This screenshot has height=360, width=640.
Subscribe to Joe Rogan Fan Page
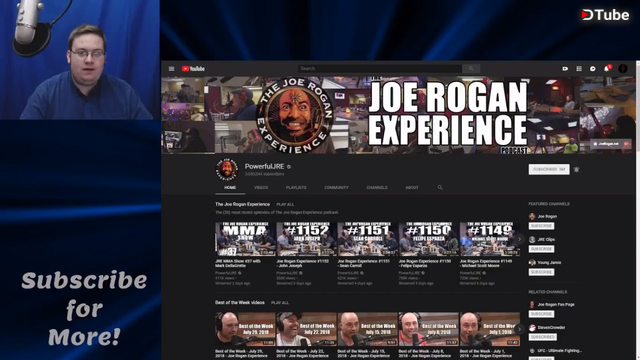click(541, 314)
